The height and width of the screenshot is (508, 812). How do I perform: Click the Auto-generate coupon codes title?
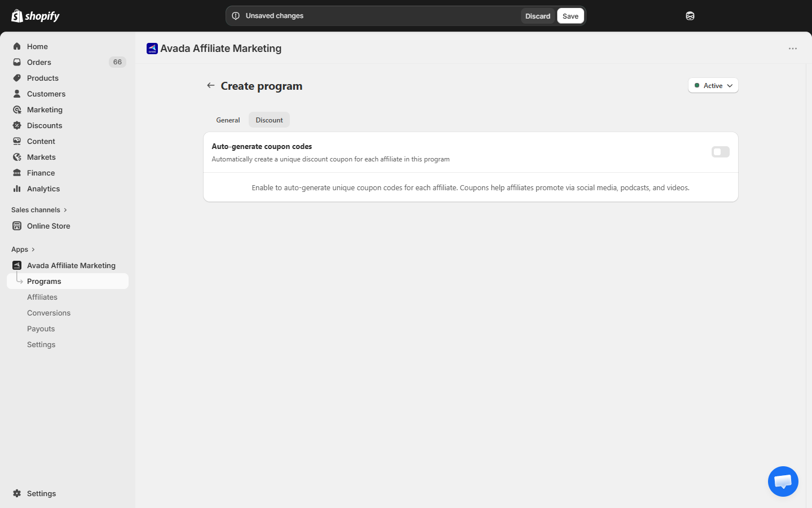point(262,146)
